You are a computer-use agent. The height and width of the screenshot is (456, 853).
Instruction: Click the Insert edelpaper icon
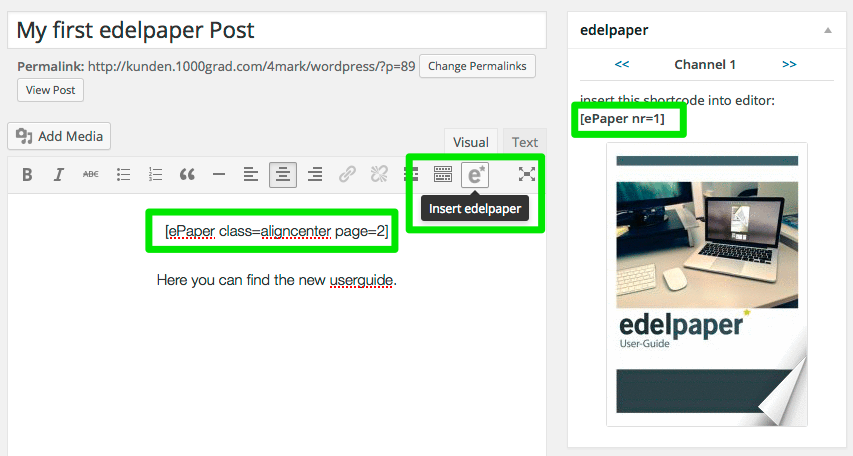pos(475,175)
